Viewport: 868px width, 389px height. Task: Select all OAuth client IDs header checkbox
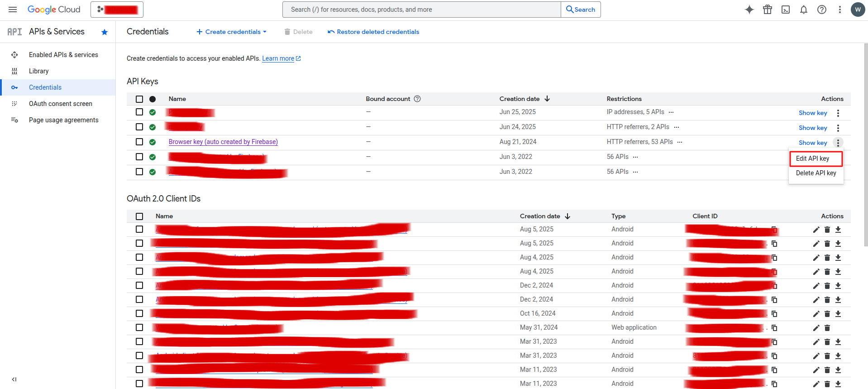click(139, 216)
